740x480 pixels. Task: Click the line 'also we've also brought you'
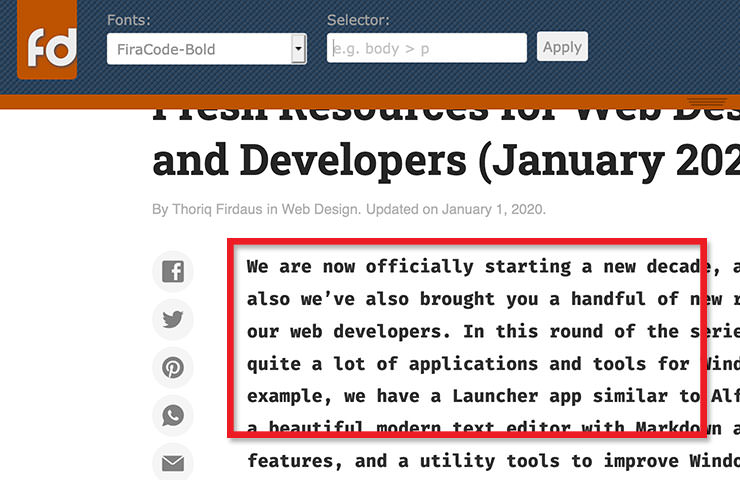493,299
